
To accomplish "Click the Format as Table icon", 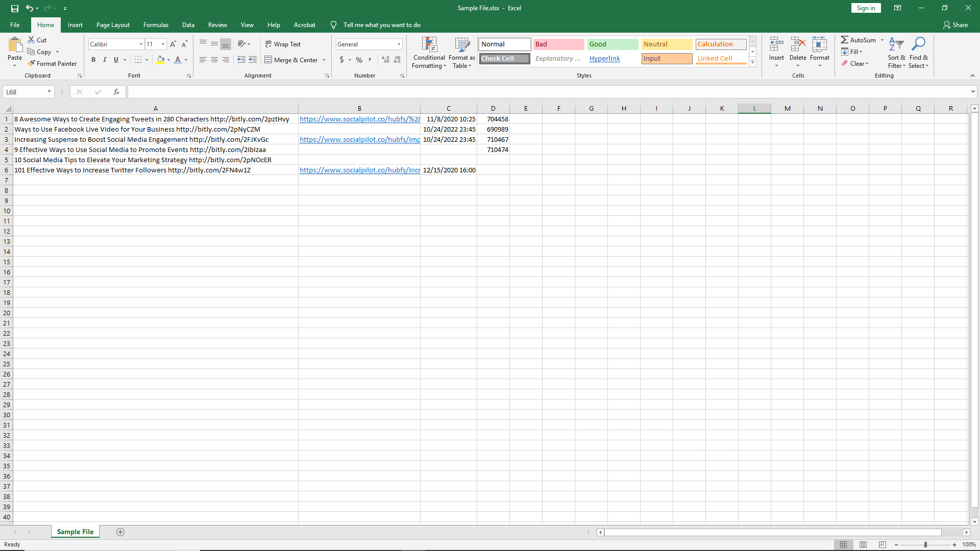I will pyautogui.click(x=462, y=45).
